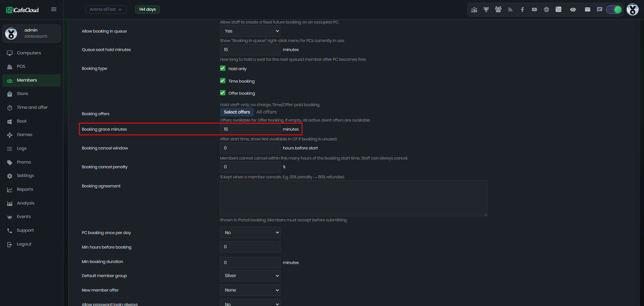Open the platinum medal profile avatar in the top bar
This screenshot has width=644, height=306.
pos(633,9)
